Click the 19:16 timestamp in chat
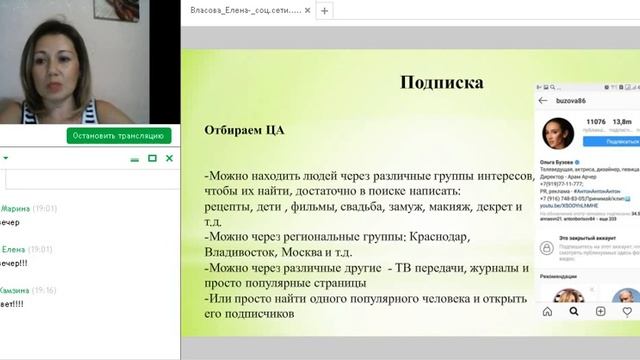This screenshot has width=640, height=360. 44,290
